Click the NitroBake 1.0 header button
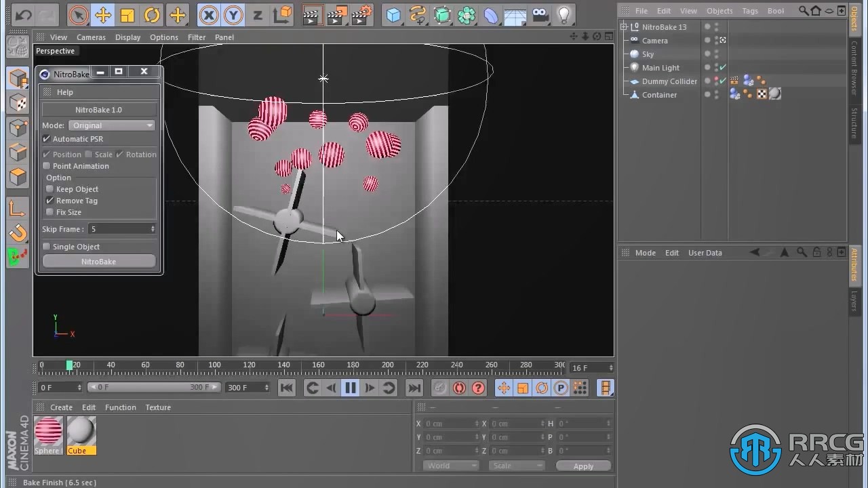This screenshot has height=488, width=868. coord(99,110)
